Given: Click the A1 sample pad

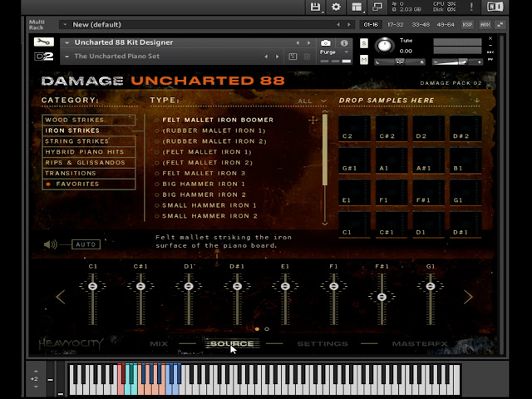Looking at the screenshot, I should pyautogui.click(x=392, y=160).
